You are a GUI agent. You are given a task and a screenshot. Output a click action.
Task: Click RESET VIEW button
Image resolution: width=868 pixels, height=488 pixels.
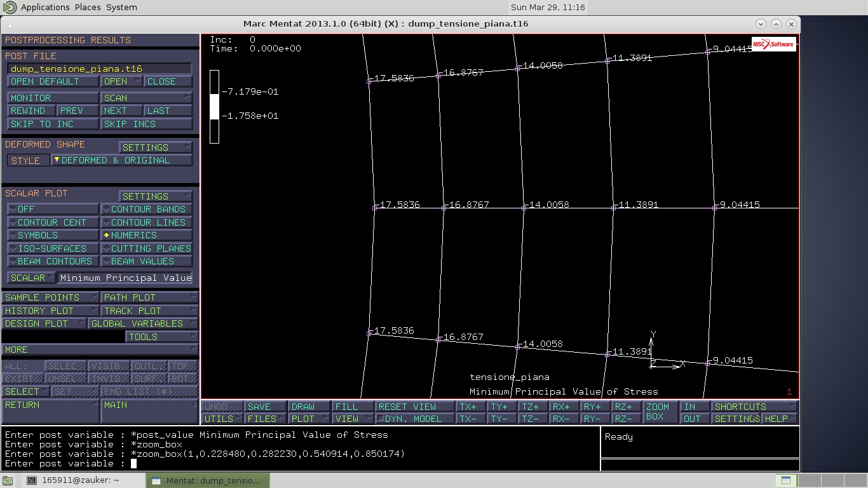pyautogui.click(x=414, y=407)
